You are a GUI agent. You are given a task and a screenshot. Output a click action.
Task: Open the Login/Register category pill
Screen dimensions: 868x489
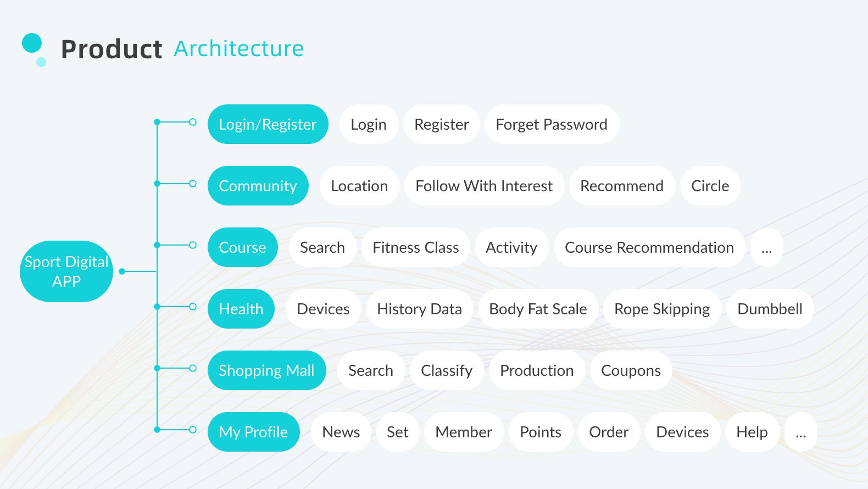(268, 125)
